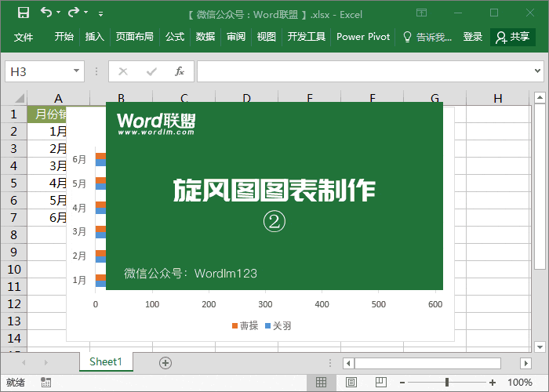The width and height of the screenshot is (549, 392).
Task: Add a new sheet with plus icon
Action: 165,362
